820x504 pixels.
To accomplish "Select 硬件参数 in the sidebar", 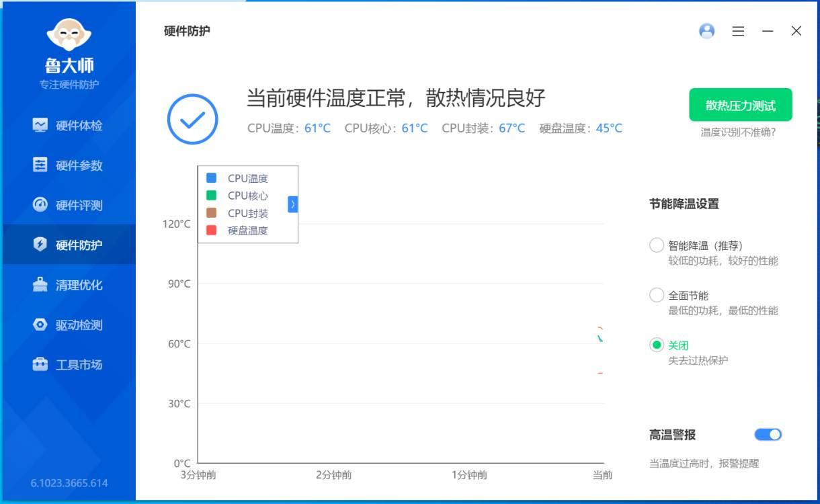I will click(77, 165).
